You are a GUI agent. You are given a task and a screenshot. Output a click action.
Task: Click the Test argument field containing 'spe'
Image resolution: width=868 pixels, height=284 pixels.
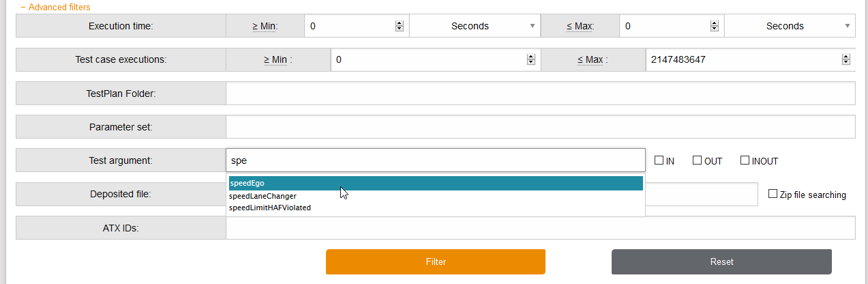pyautogui.click(x=435, y=160)
